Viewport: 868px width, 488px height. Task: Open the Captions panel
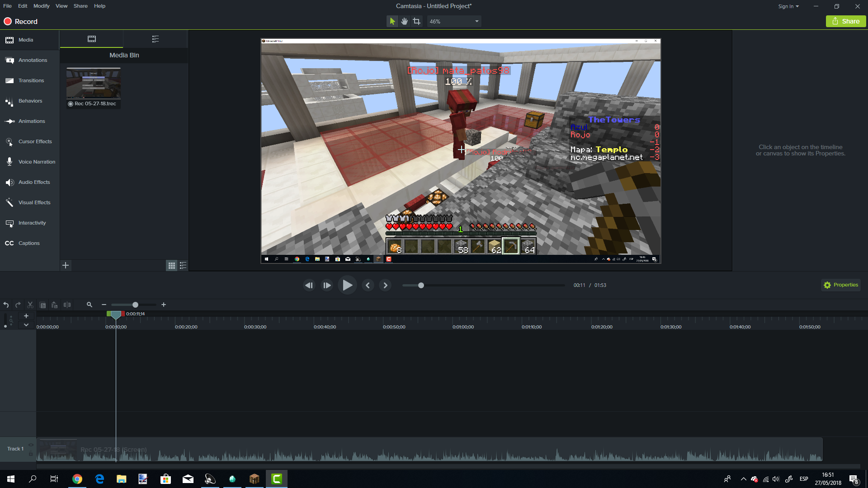coord(29,243)
